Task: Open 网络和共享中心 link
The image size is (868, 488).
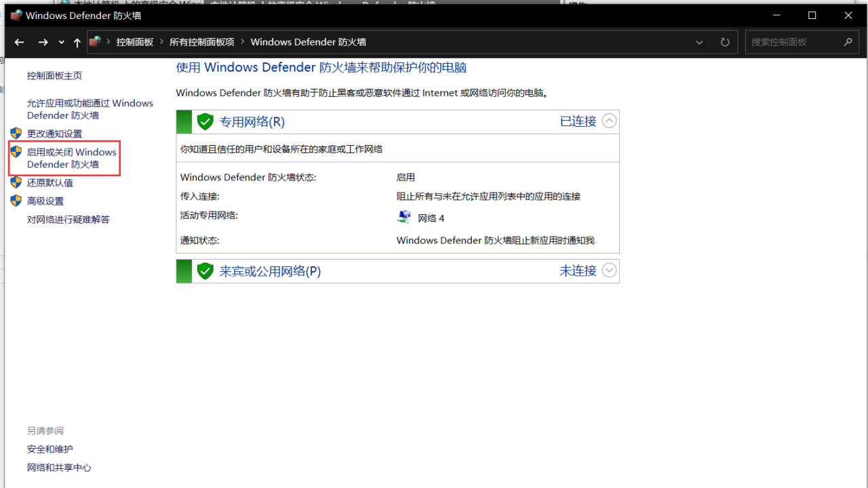Action: pyautogui.click(x=59, y=467)
